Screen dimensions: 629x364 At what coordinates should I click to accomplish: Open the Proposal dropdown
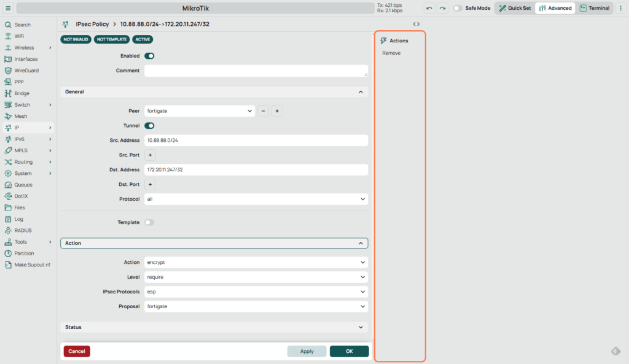(x=256, y=307)
